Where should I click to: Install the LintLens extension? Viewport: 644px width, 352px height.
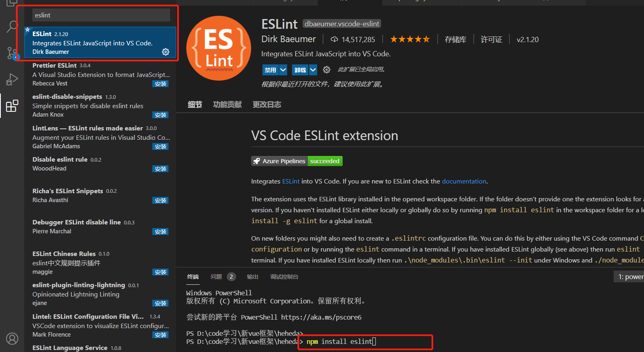click(x=160, y=147)
